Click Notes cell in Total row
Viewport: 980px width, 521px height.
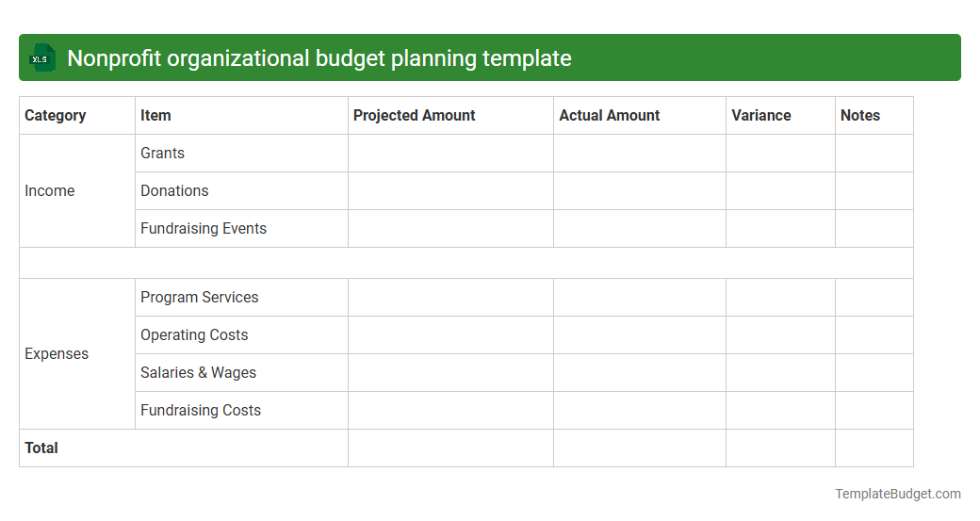coord(874,448)
